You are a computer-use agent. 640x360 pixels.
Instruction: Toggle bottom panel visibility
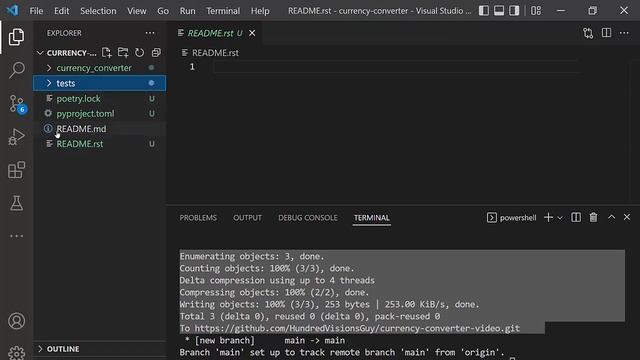[x=499, y=11]
